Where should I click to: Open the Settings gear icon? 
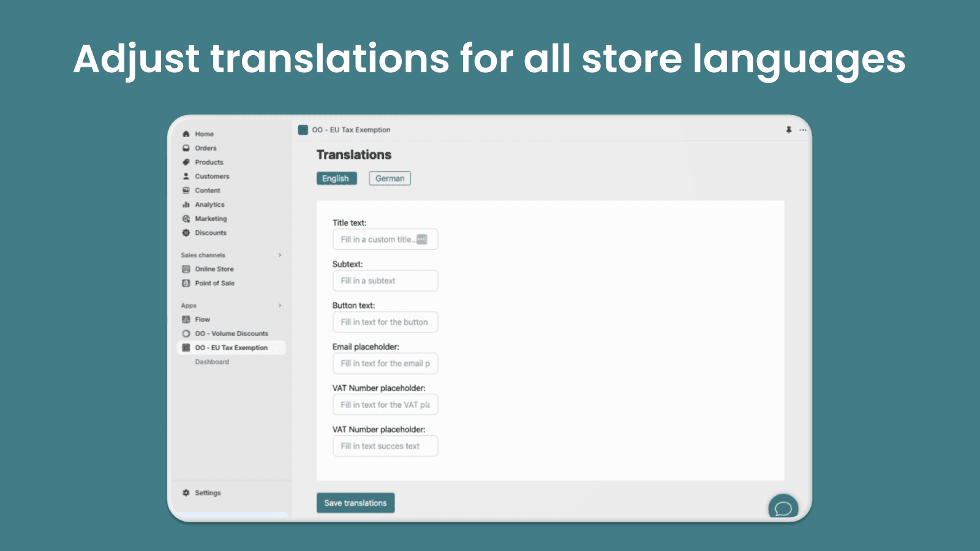[x=186, y=493]
